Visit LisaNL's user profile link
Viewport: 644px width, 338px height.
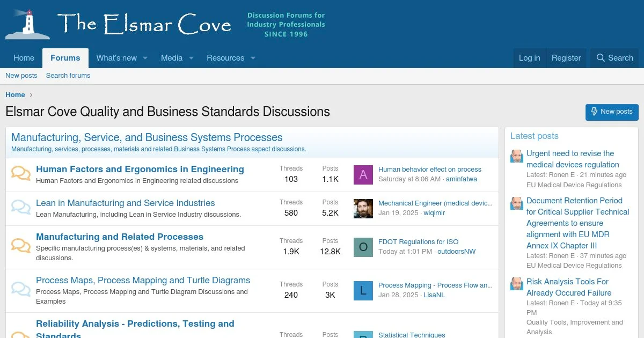(434, 295)
